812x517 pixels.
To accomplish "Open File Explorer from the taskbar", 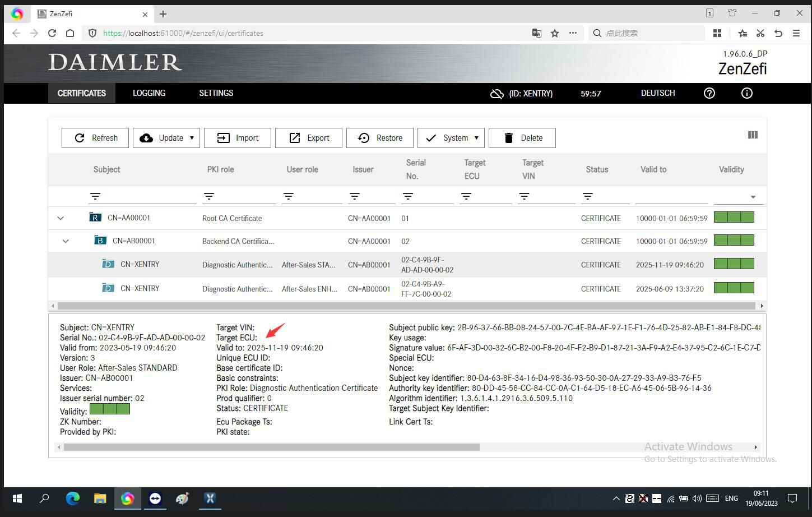I will tap(100, 498).
